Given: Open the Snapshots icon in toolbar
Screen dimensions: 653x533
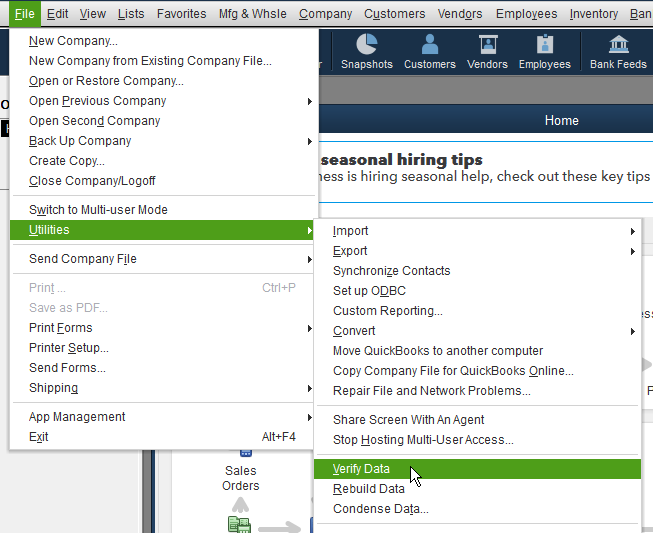Looking at the screenshot, I should point(366,52).
